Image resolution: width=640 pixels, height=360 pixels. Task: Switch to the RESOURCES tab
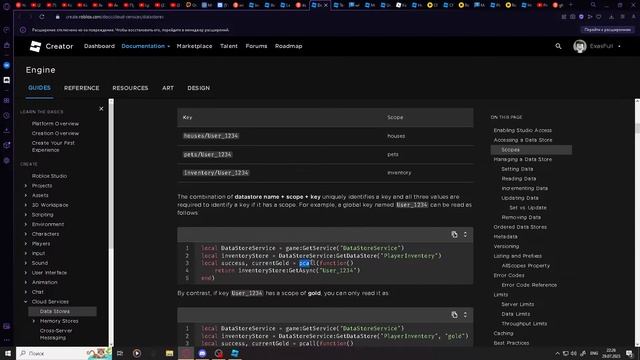[x=130, y=88]
